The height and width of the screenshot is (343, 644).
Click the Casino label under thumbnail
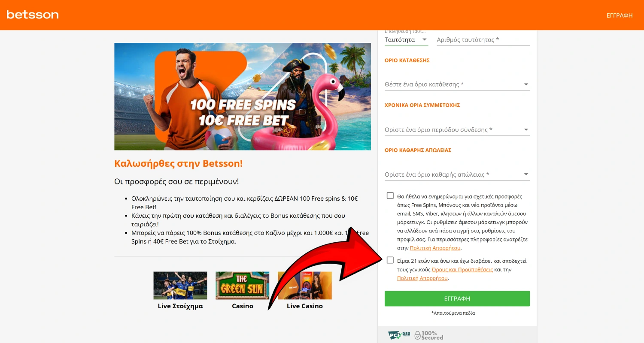(x=243, y=306)
